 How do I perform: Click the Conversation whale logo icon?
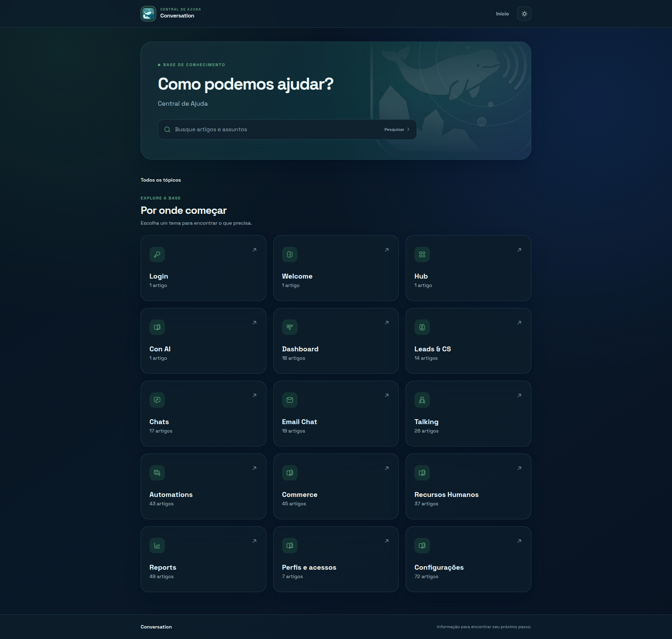pyautogui.click(x=148, y=14)
